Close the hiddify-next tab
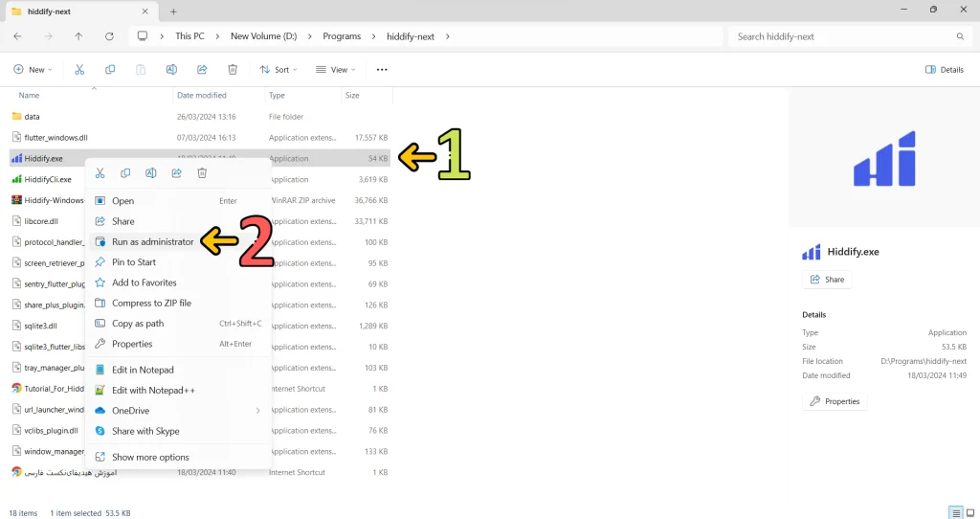This screenshot has width=980, height=519. pyautogui.click(x=145, y=11)
